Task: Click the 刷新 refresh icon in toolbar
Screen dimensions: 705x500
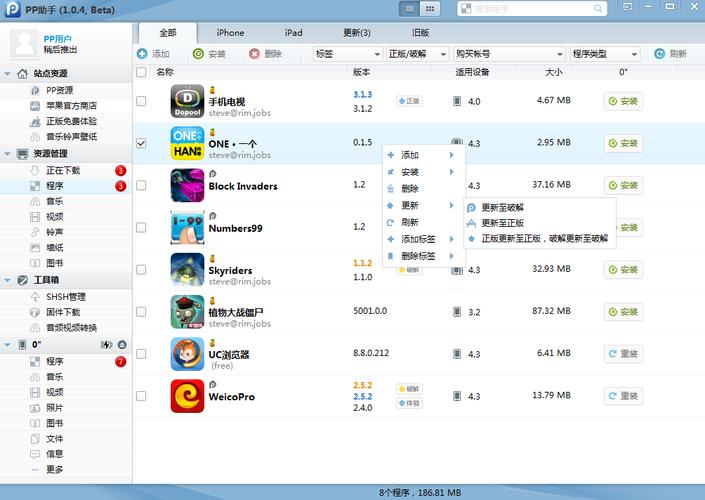Action: pos(660,54)
